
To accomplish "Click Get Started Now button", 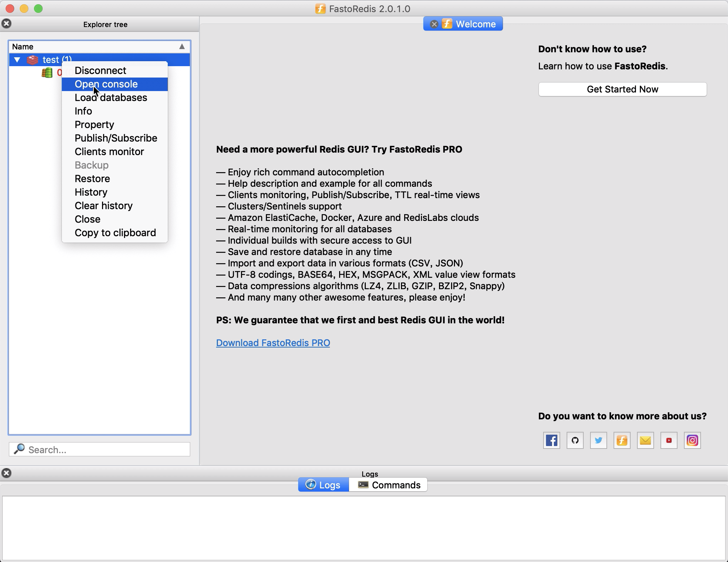I will pyautogui.click(x=622, y=89).
